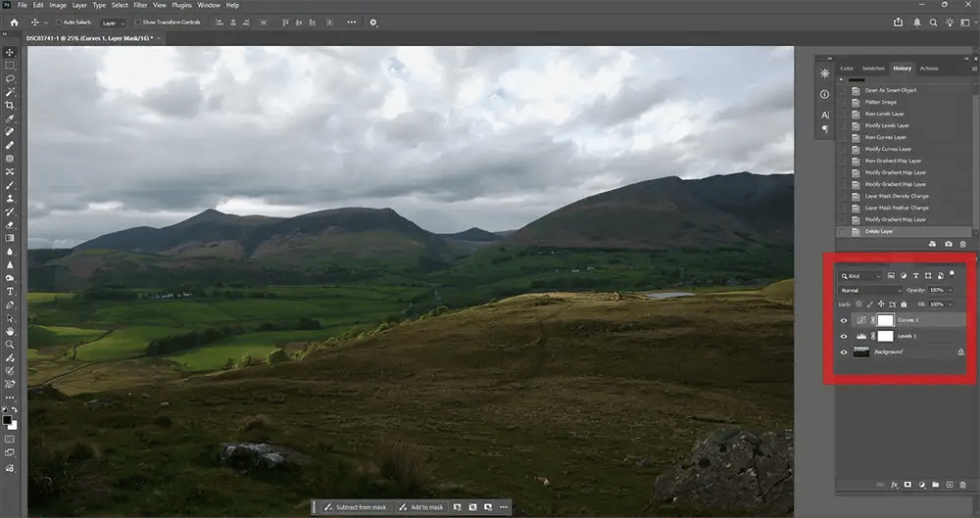Switch to the Color tab
The height and width of the screenshot is (518, 980).
coord(847,69)
